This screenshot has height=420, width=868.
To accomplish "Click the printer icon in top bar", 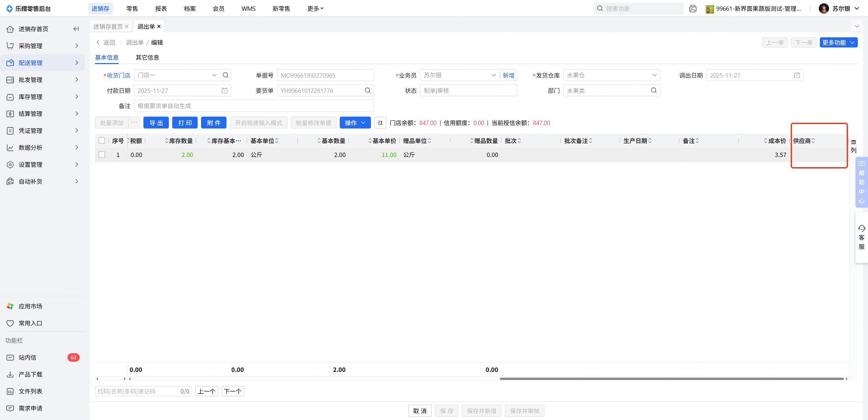I will click(x=693, y=9).
